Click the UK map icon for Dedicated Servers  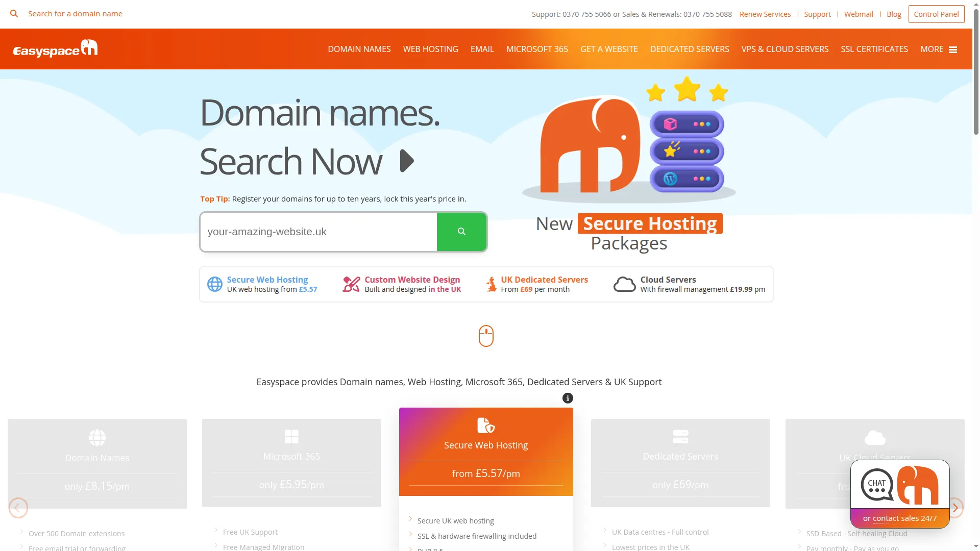[492, 284]
